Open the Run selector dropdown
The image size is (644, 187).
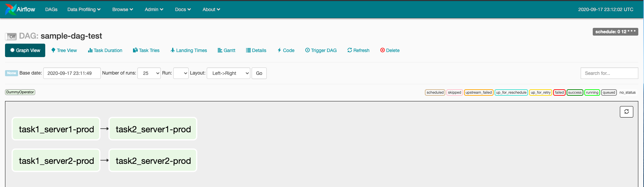[181, 73]
